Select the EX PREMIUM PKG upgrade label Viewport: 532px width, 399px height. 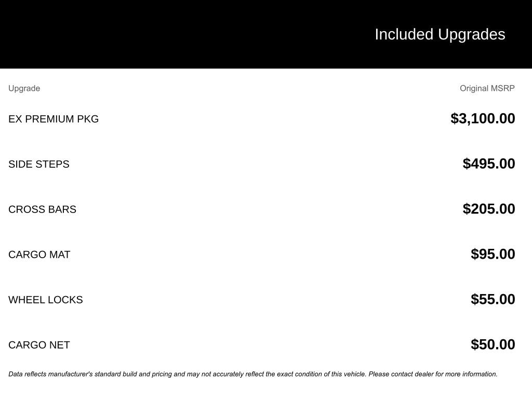(x=54, y=119)
